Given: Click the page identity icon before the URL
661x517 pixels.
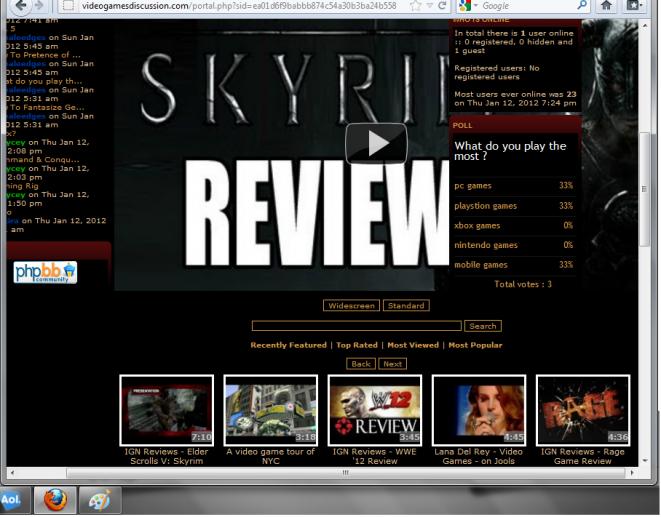Looking at the screenshot, I should pos(69,5).
